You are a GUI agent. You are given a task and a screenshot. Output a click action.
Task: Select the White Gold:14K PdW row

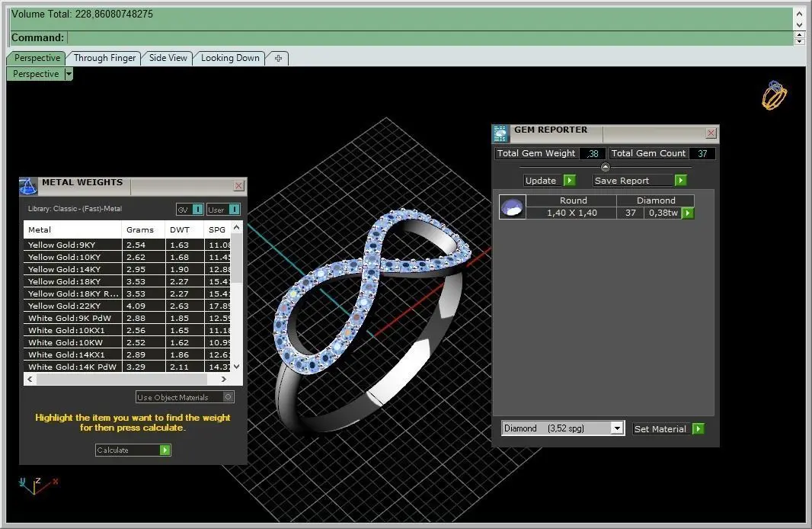pyautogui.click(x=127, y=367)
